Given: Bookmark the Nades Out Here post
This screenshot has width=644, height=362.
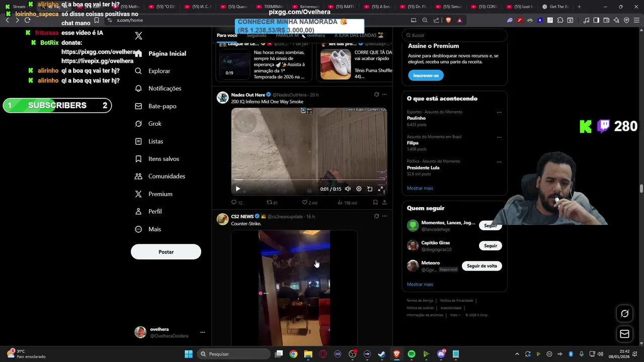Looking at the screenshot, I should (x=375, y=203).
